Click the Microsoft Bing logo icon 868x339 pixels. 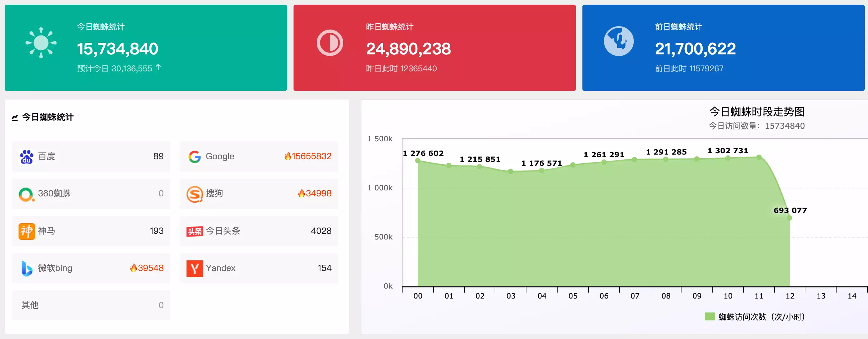[27, 268]
